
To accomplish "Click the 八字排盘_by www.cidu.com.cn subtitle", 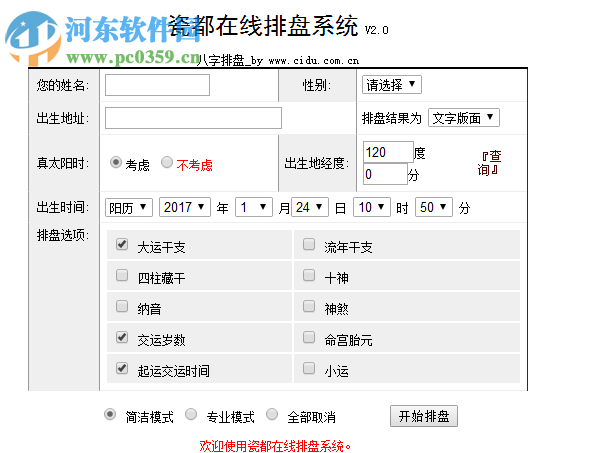I will 277,61.
